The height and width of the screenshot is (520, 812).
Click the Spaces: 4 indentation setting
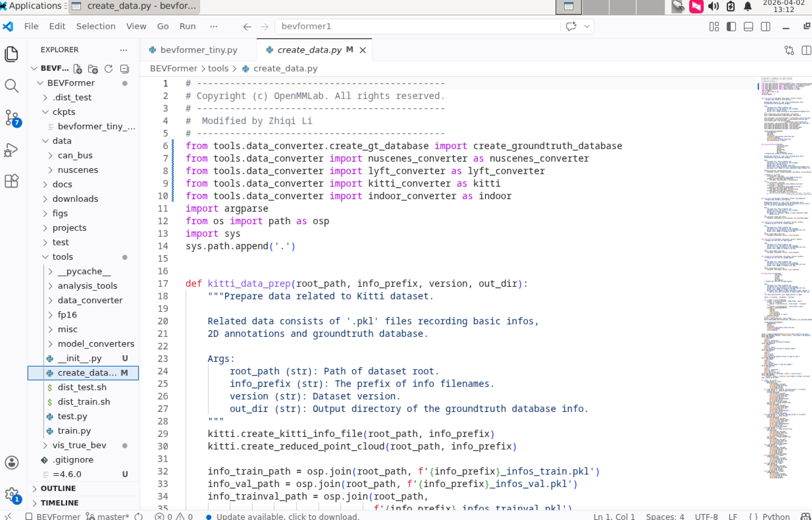(x=665, y=516)
